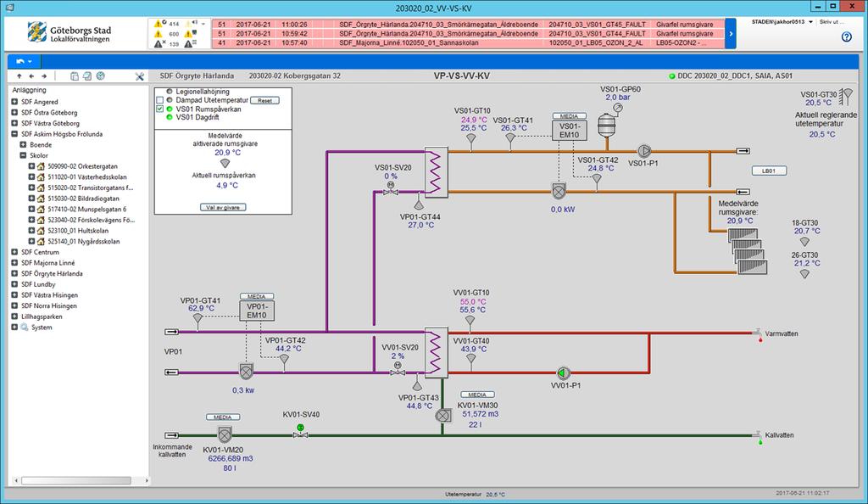
Task: Click the VV01-GT10 setpoint 55,0 °C
Action: [473, 302]
